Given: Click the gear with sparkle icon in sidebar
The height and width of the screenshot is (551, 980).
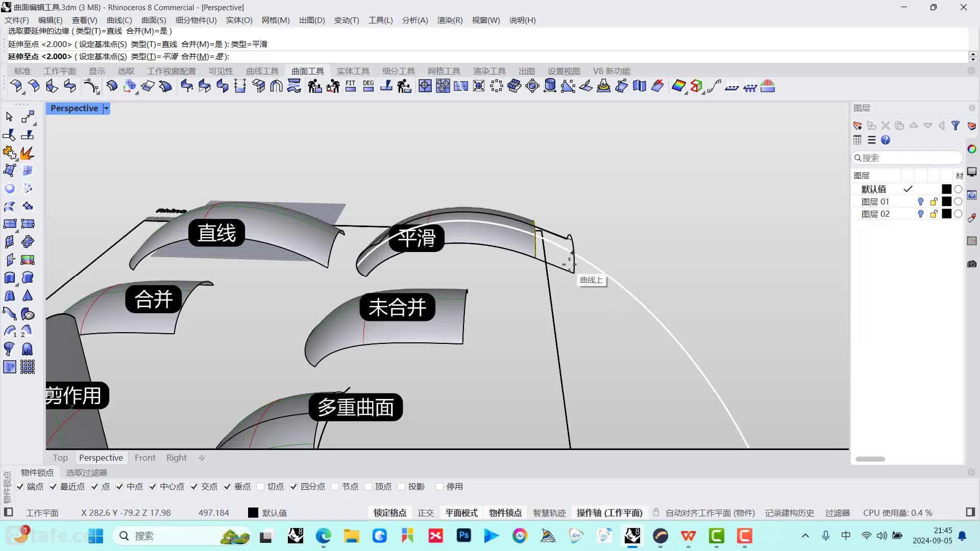Looking at the screenshot, I should point(9,153).
